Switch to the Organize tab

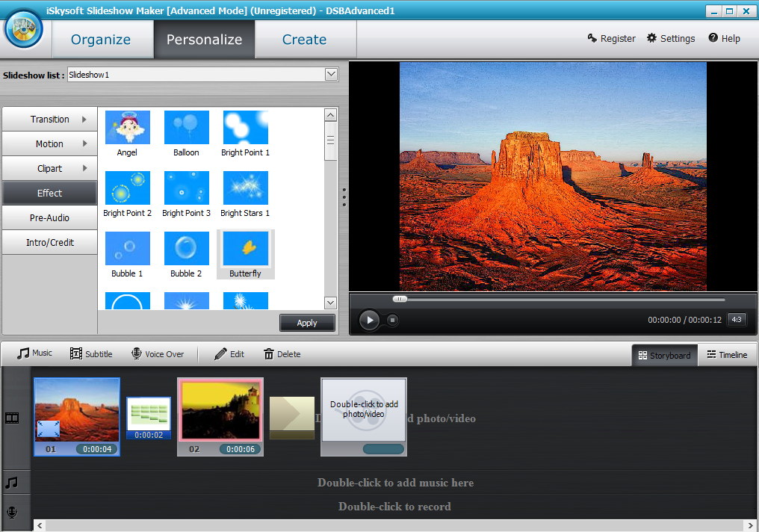click(102, 38)
